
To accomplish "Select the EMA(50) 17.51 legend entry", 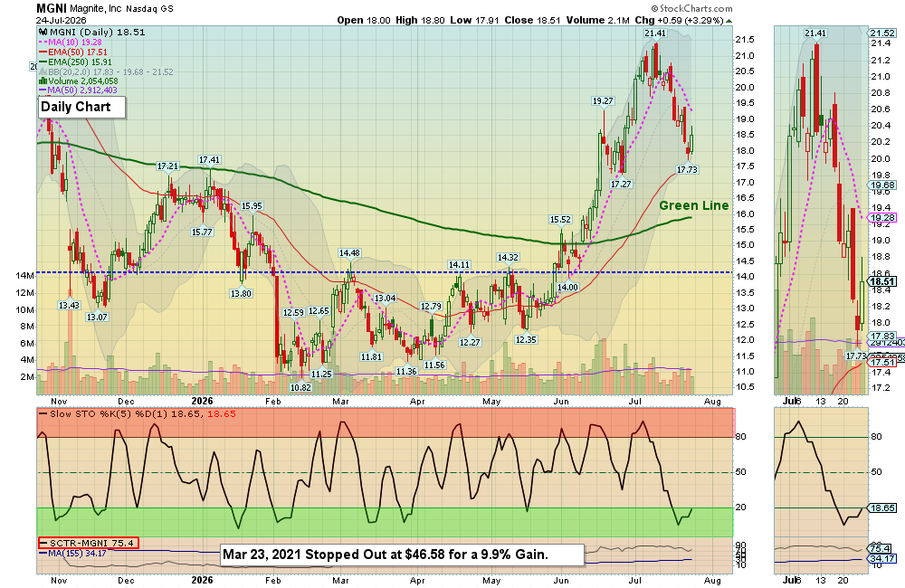I will pyautogui.click(x=73, y=52).
